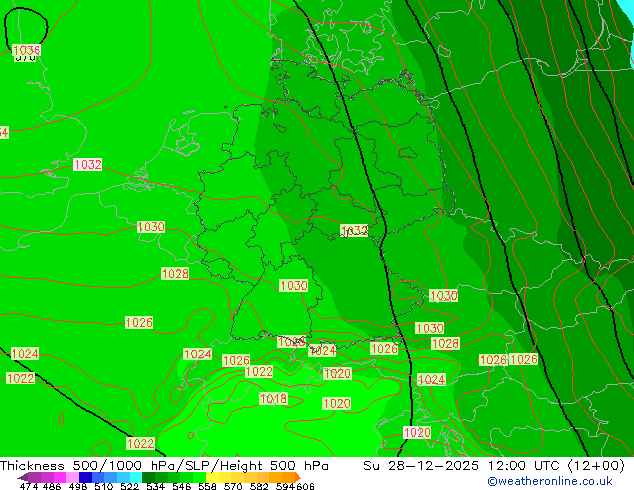This screenshot has width=634, height=490.
Task: Click legend value 558
Action: pos(207,486)
